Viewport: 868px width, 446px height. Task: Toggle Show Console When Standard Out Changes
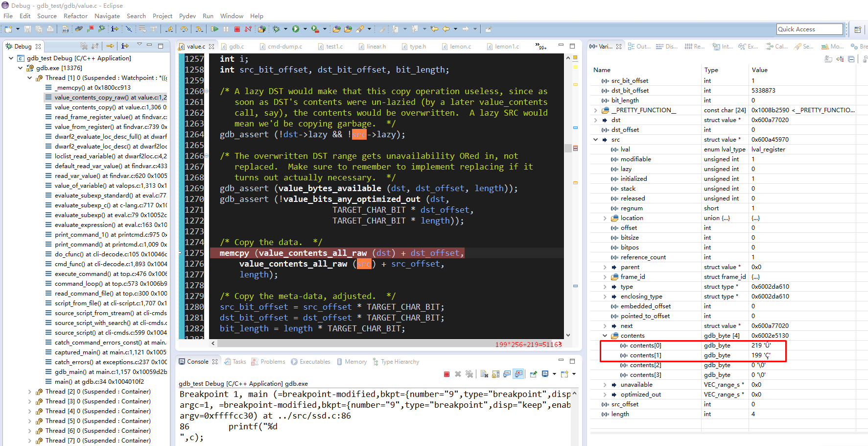(x=507, y=374)
